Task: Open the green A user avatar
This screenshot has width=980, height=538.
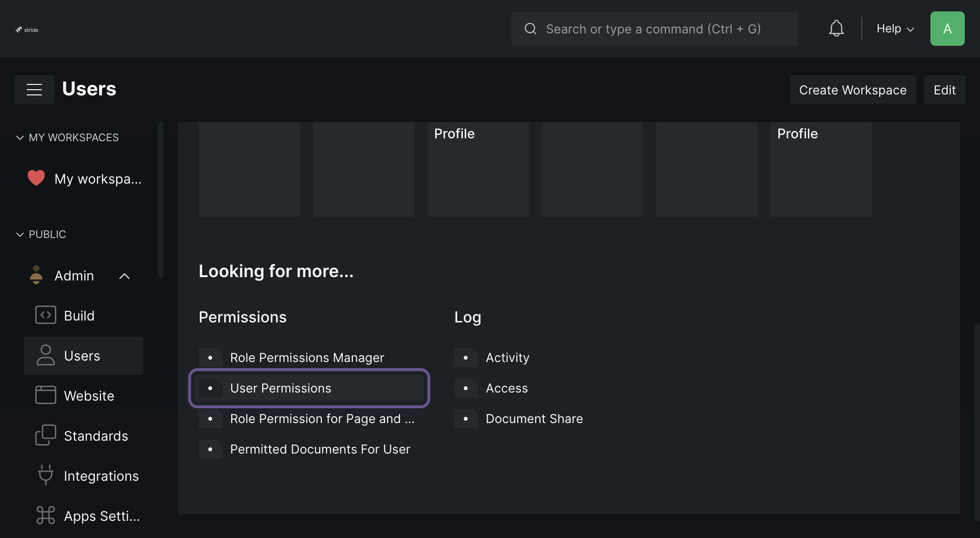Action: point(947,29)
